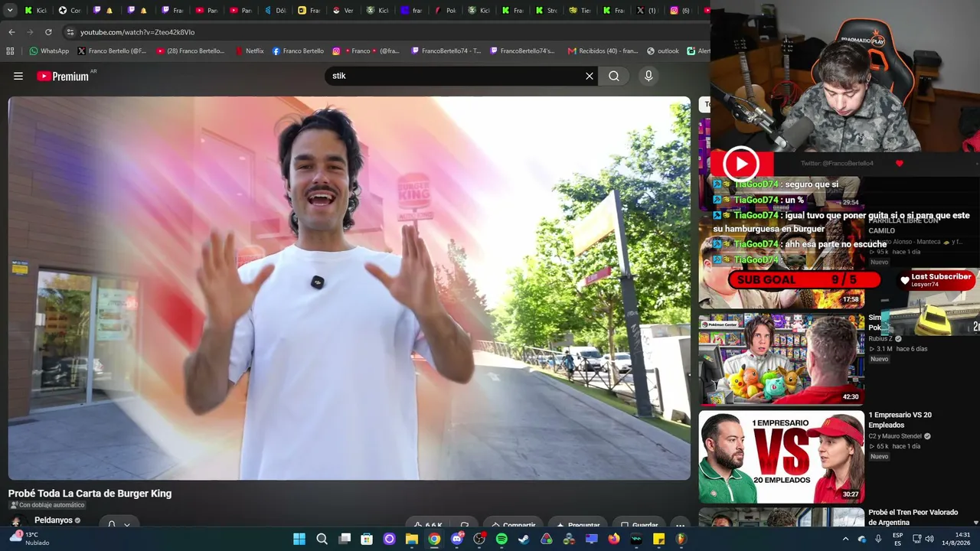Open the 'Recibidos (40)' Gmail bookmark
This screenshot has width=980, height=551.
603,51
